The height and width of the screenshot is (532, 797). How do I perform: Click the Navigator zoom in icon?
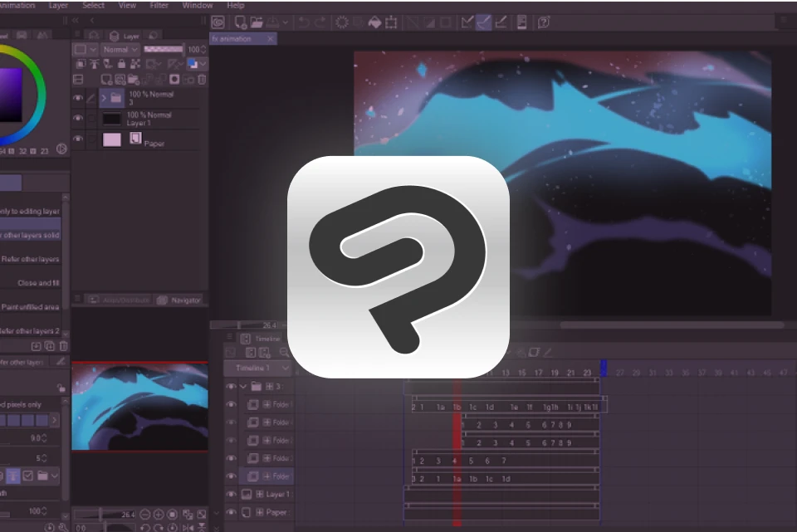click(x=159, y=515)
